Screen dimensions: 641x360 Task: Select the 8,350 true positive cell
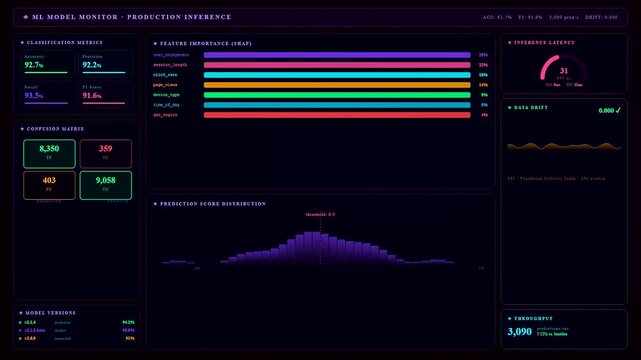[x=49, y=154]
